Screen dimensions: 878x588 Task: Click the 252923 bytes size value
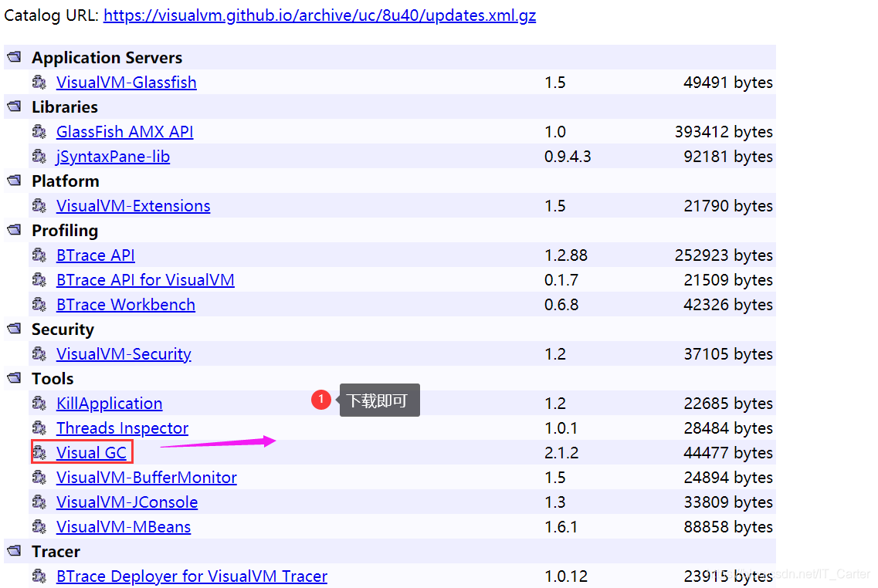coord(724,255)
